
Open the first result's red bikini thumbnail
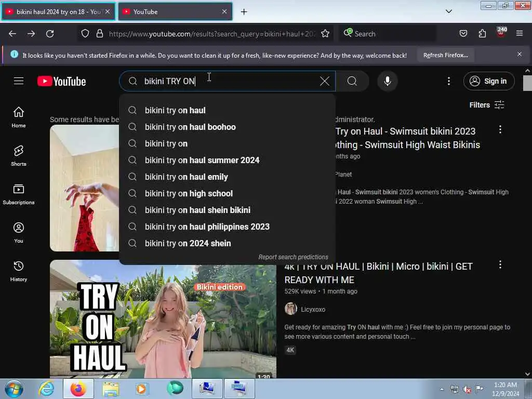(85, 188)
